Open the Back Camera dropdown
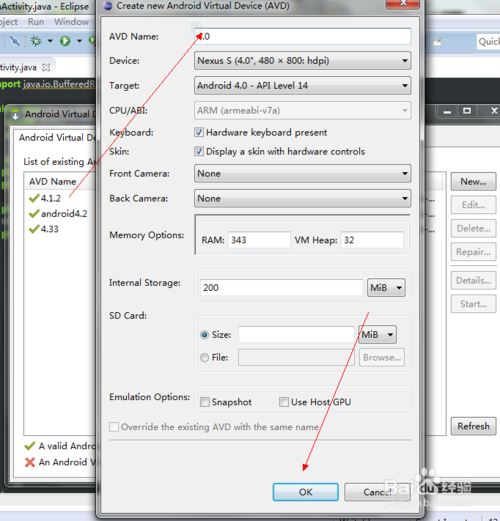The height and width of the screenshot is (521, 500). (302, 198)
